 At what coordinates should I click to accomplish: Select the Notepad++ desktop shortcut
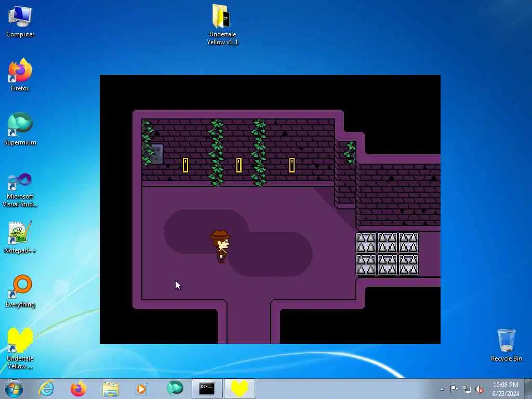click(20, 237)
